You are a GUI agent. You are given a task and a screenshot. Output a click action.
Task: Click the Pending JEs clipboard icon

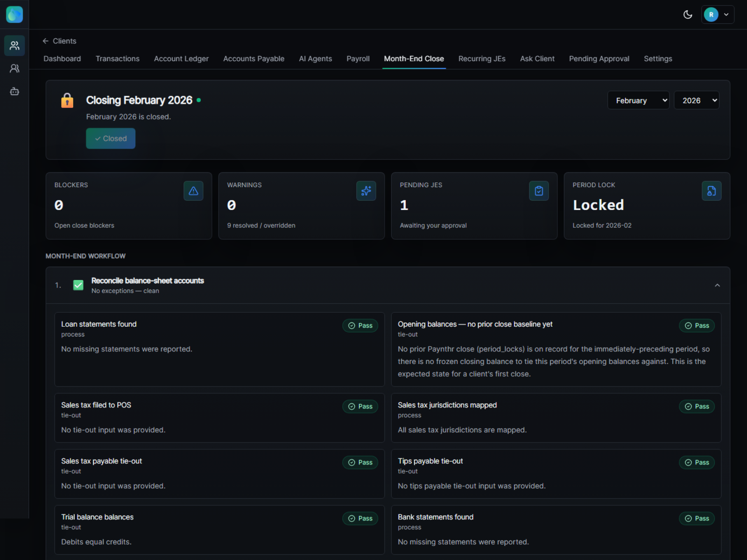pyautogui.click(x=539, y=191)
